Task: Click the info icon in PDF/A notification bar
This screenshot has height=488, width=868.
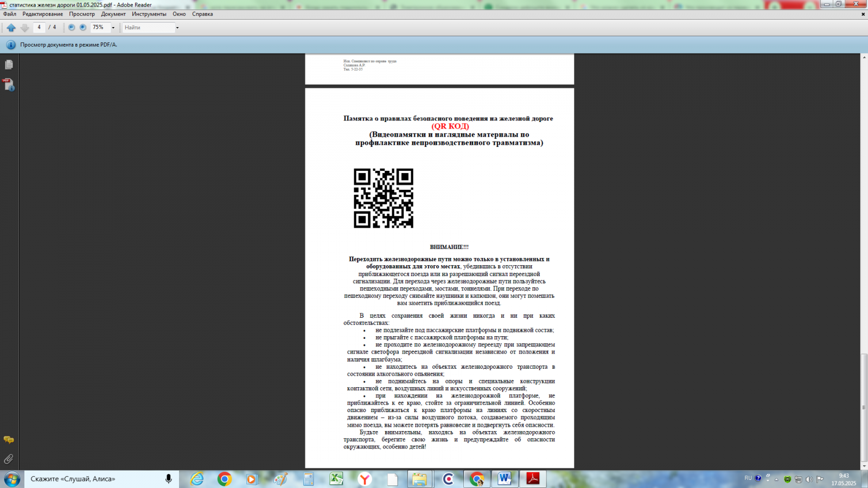Action: [10, 45]
